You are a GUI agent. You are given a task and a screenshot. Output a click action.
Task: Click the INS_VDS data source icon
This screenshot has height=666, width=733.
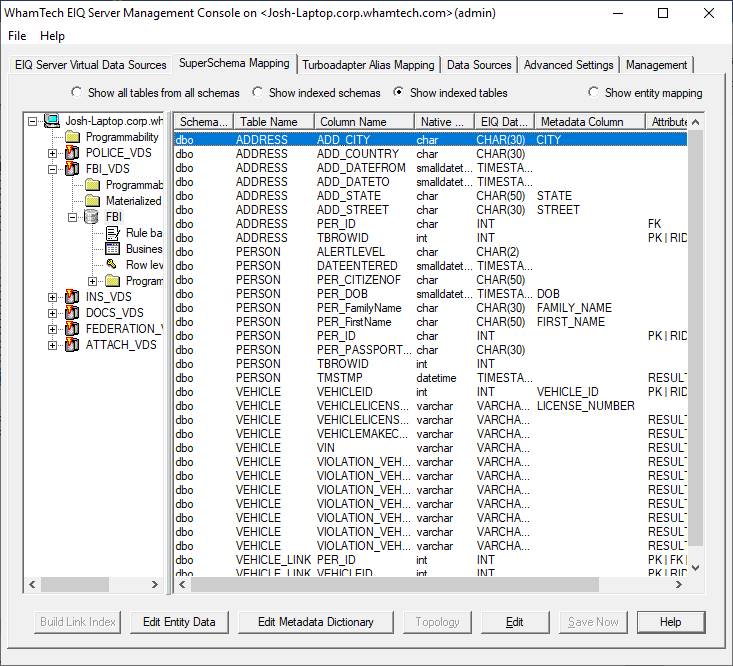[72, 297]
